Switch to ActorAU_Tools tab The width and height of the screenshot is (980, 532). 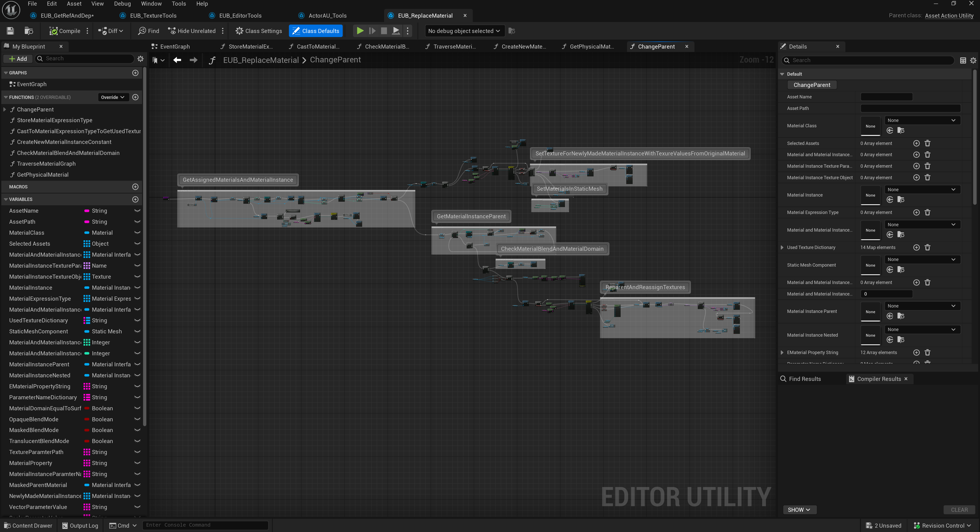327,16
